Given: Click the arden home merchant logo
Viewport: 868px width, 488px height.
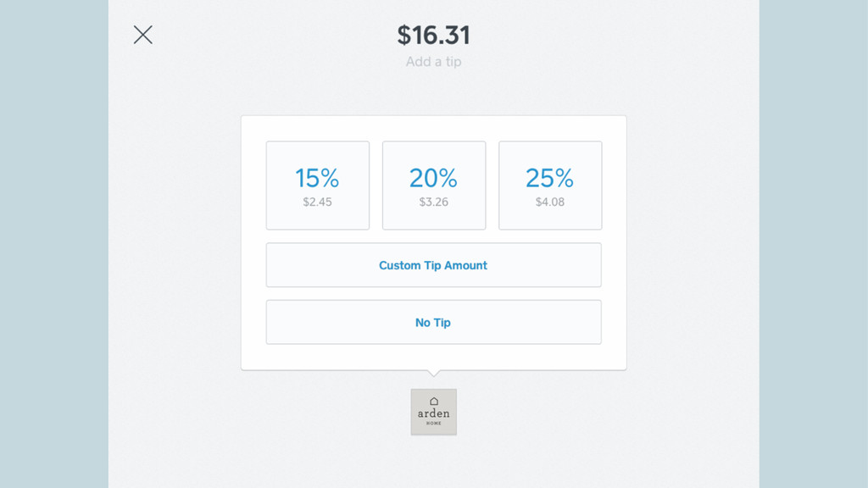Looking at the screenshot, I should point(433,412).
